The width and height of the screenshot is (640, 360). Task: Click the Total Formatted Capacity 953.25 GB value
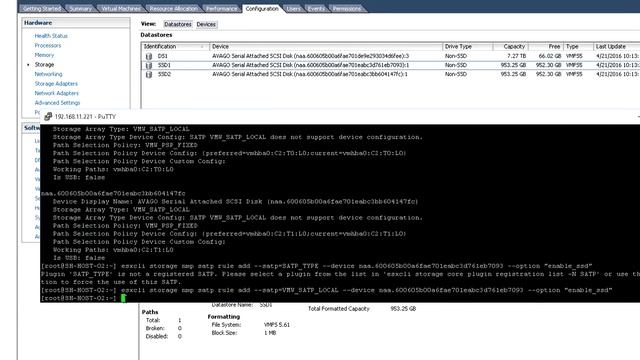pyautogui.click(x=403, y=309)
